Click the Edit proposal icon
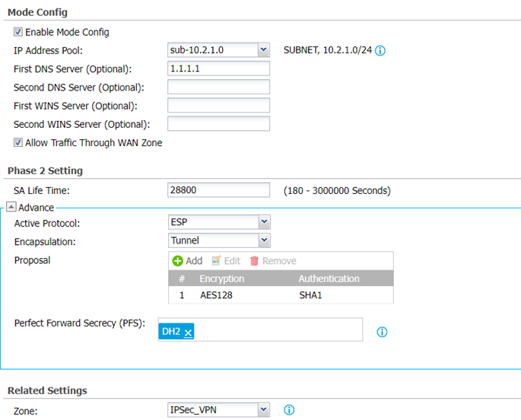This screenshot has width=521, height=420. click(217, 261)
